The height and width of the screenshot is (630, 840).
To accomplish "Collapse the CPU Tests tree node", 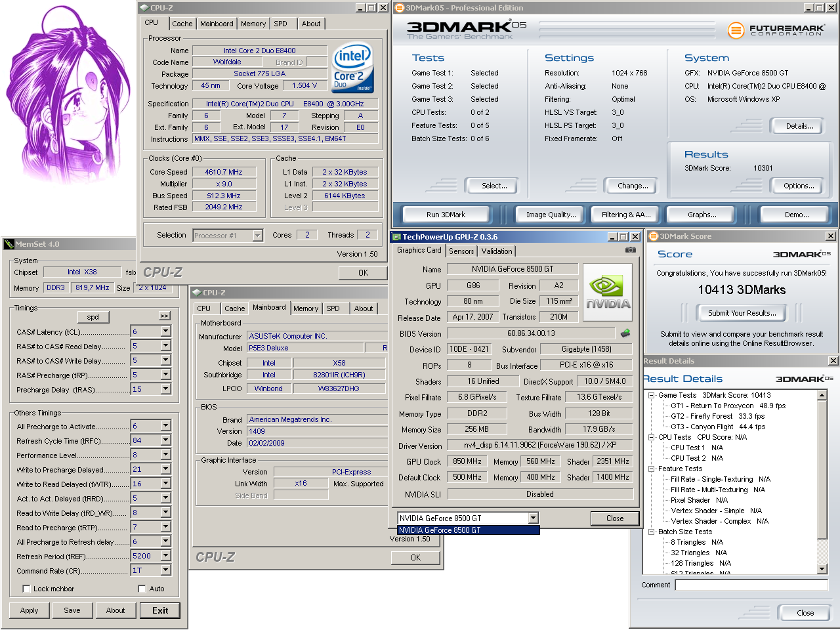I will [x=652, y=437].
